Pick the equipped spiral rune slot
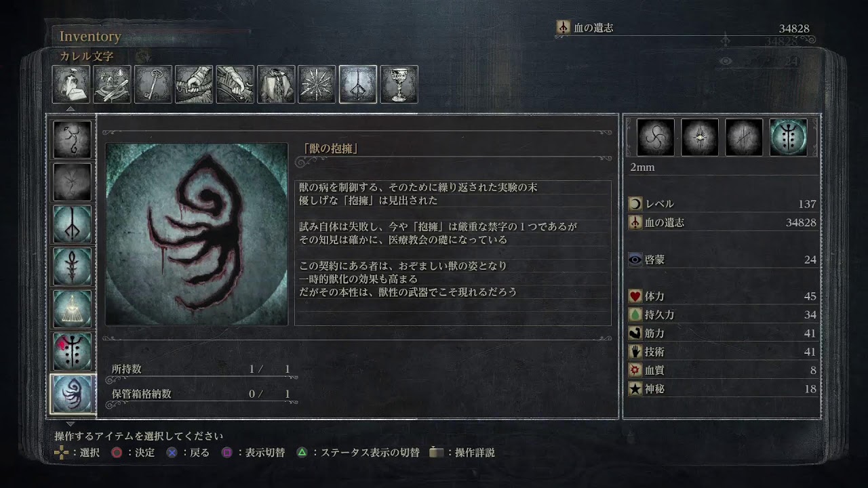The image size is (868, 488). pos(656,138)
